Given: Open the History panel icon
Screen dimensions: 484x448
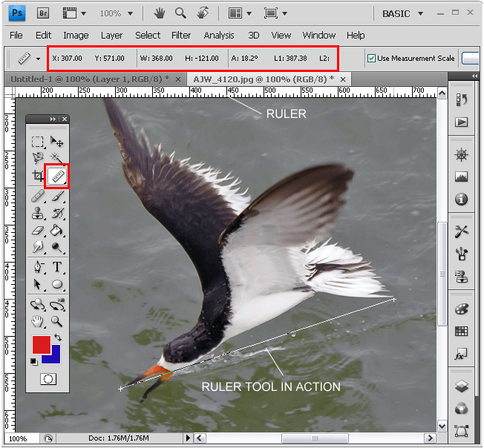Looking at the screenshot, I should 461,100.
